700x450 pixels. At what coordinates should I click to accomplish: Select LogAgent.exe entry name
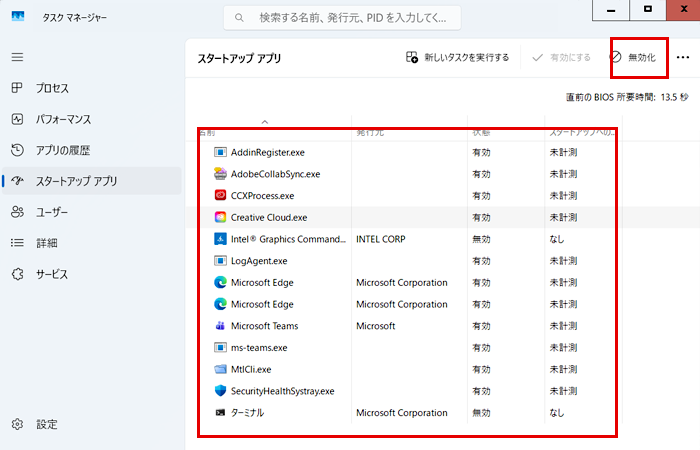[x=259, y=261]
